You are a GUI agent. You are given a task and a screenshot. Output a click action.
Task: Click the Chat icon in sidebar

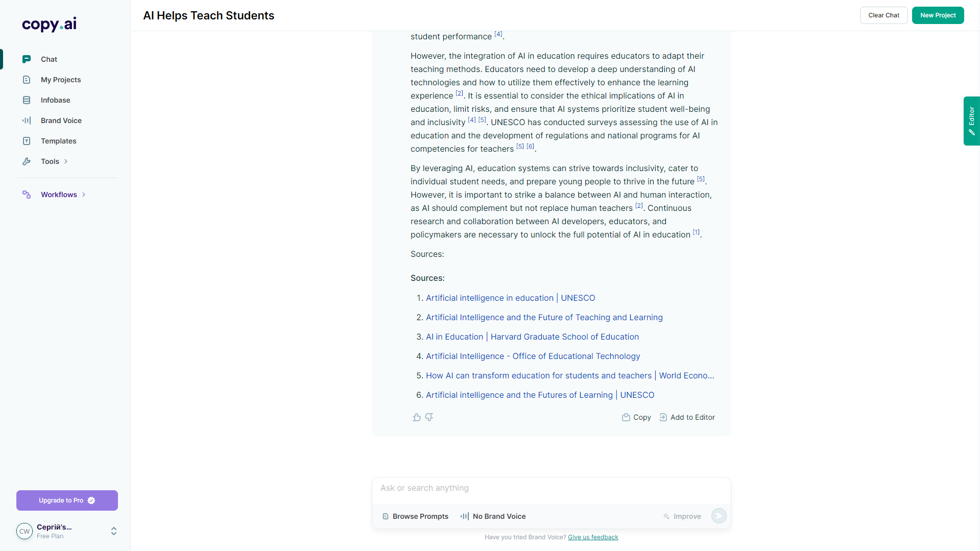point(27,59)
